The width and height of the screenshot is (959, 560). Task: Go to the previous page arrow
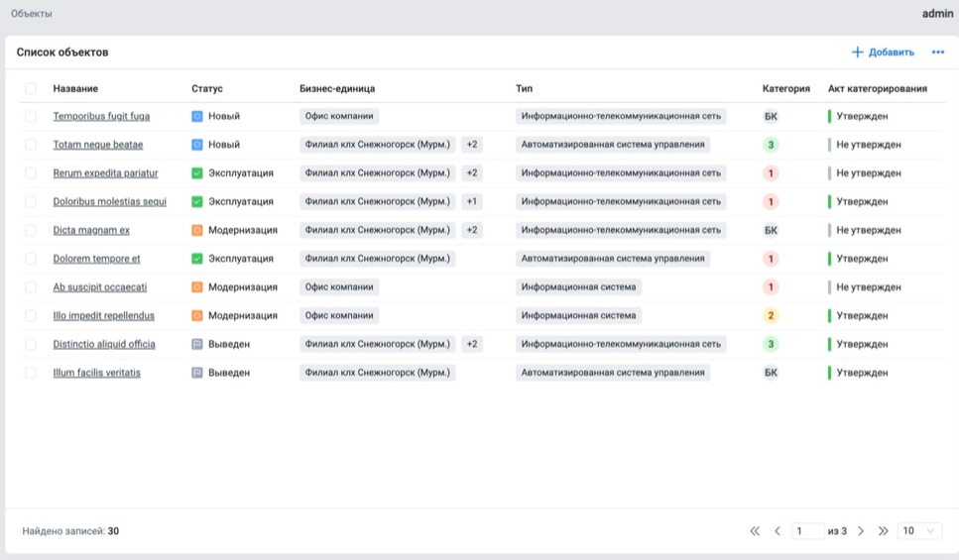[x=778, y=531]
